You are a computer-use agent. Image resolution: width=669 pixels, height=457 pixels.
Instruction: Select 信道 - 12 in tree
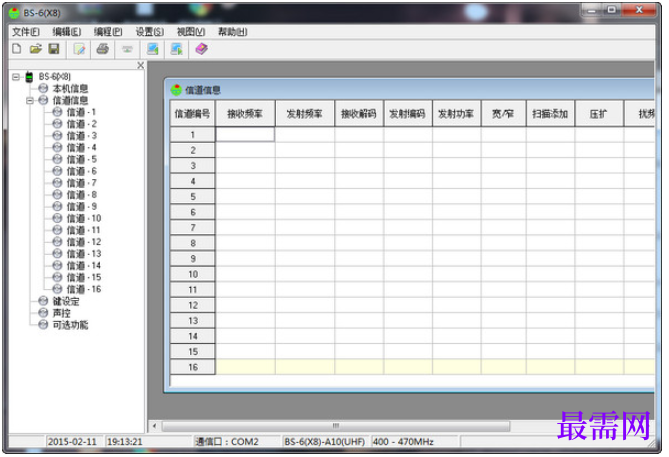click(84, 242)
